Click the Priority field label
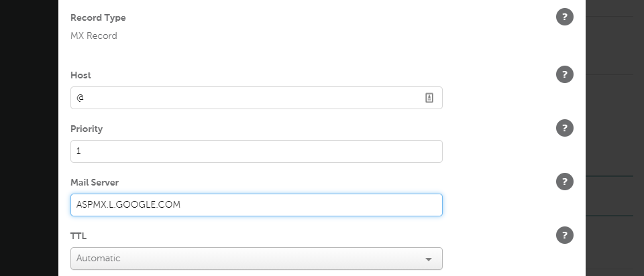644x276 pixels. coord(87,129)
